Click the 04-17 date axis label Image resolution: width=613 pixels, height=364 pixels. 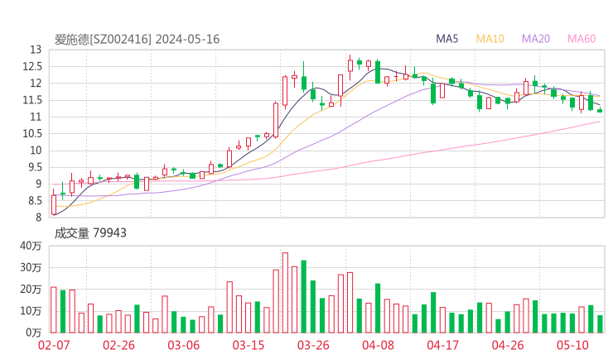point(442,345)
